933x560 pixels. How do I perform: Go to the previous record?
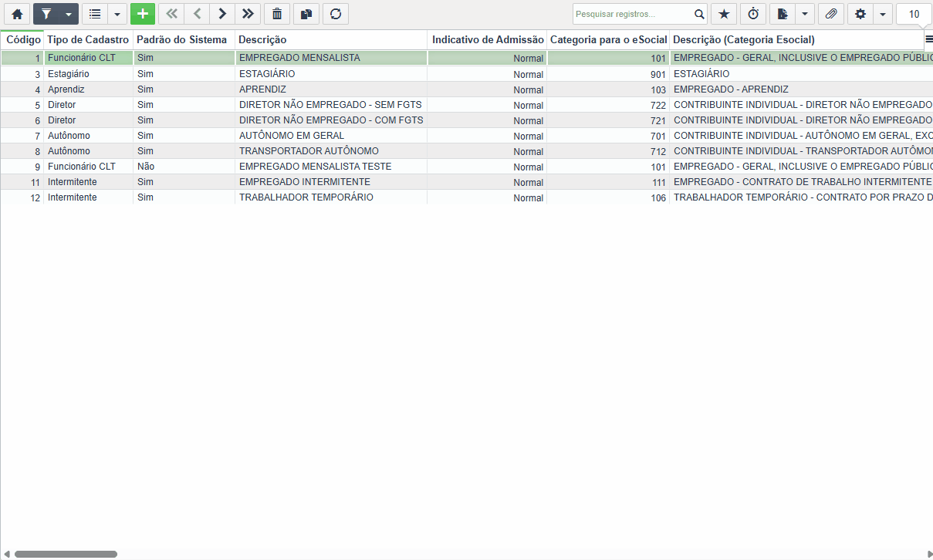point(197,14)
